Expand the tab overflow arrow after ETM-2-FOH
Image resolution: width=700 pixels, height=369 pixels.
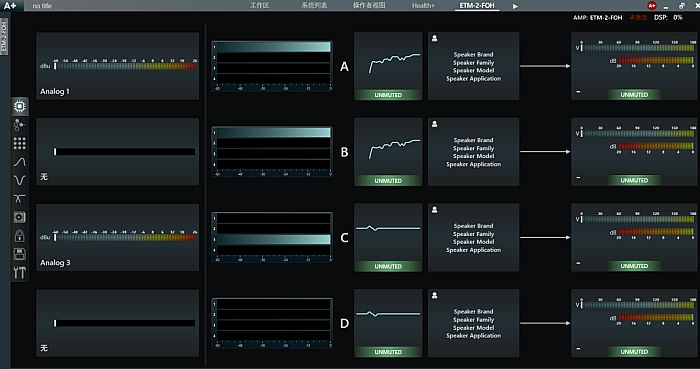515,6
